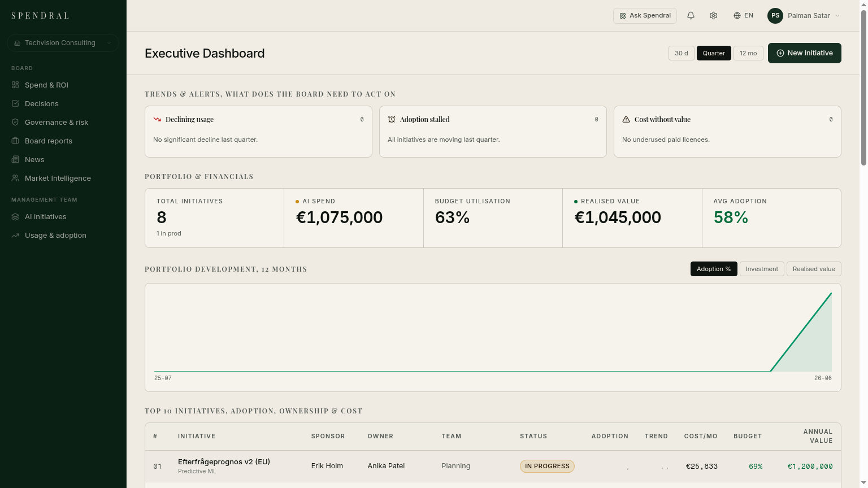Image resolution: width=868 pixels, height=488 pixels.
Task: Click the Spend & ROI sidebar icon
Action: [x=15, y=85]
